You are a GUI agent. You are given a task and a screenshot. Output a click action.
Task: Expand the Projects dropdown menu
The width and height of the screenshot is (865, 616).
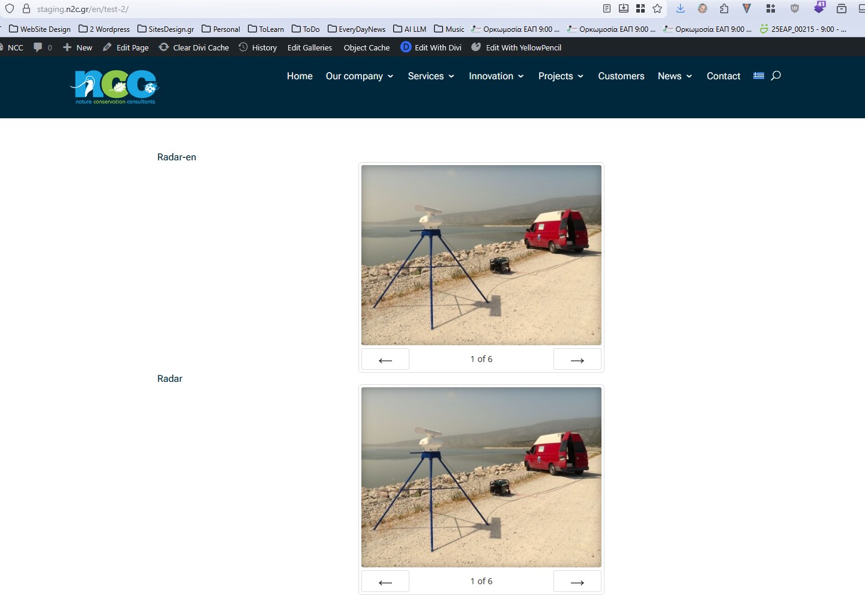pyautogui.click(x=560, y=76)
